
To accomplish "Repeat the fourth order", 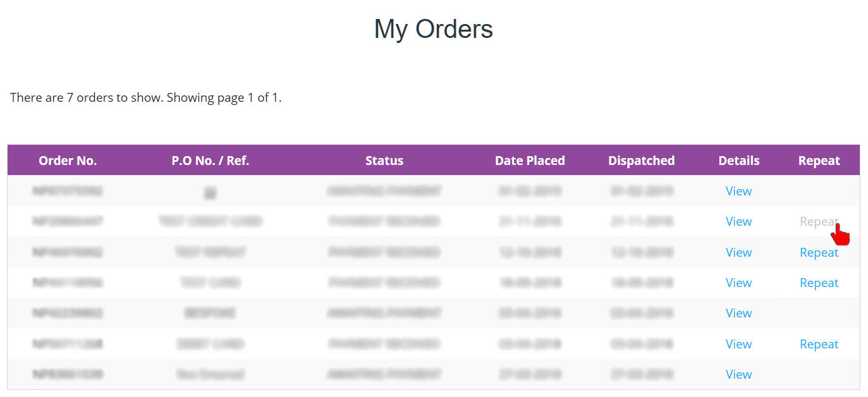I will click(819, 283).
